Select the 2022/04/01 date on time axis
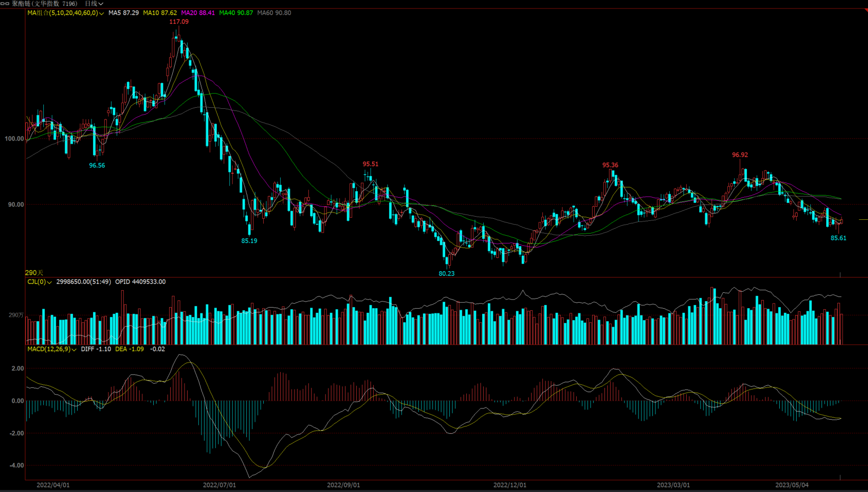The height and width of the screenshot is (492, 868). pyautogui.click(x=53, y=485)
